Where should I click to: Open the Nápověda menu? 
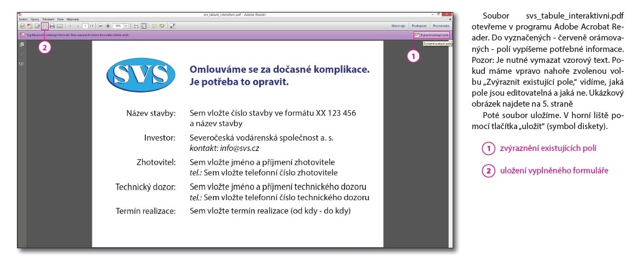pyautogui.click(x=73, y=19)
